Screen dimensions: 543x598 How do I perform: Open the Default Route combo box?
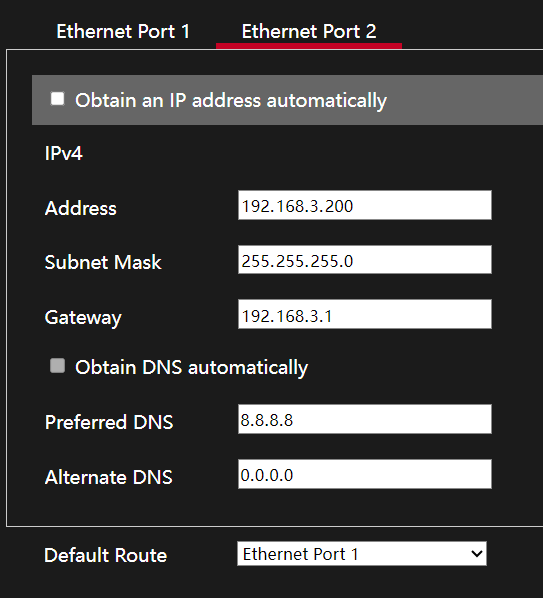tap(362, 553)
